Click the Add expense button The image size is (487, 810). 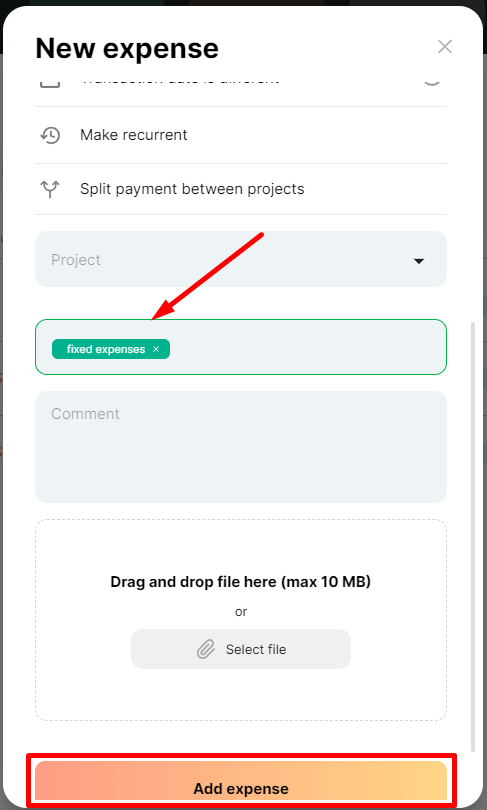(241, 781)
